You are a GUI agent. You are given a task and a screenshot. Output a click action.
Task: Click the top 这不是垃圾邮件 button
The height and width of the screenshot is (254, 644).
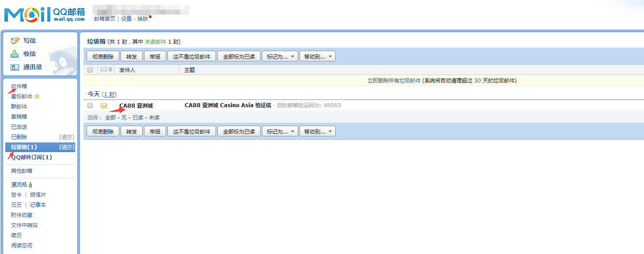[x=192, y=56]
